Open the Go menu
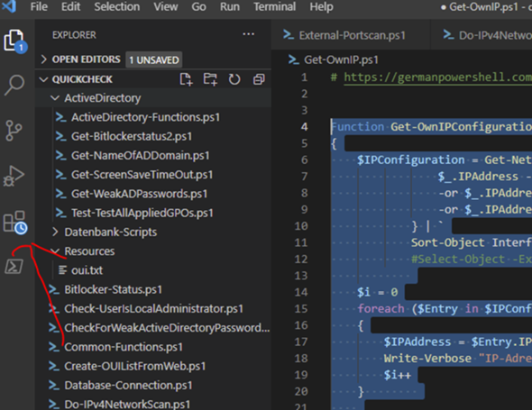Screen dimensions: 532x410 [198, 6]
